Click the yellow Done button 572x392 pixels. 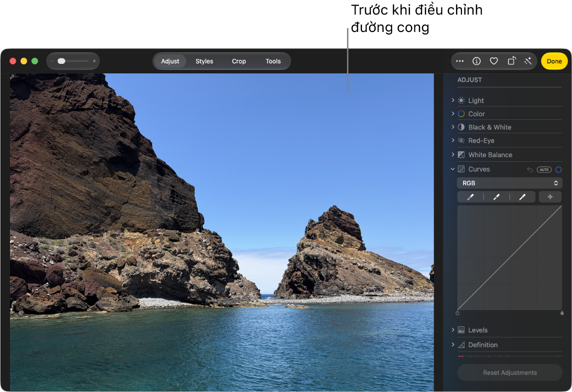[x=554, y=61]
